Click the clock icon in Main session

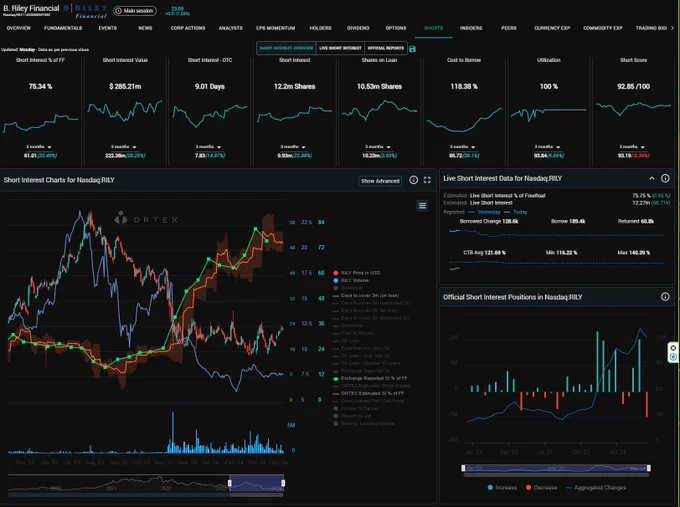118,10
